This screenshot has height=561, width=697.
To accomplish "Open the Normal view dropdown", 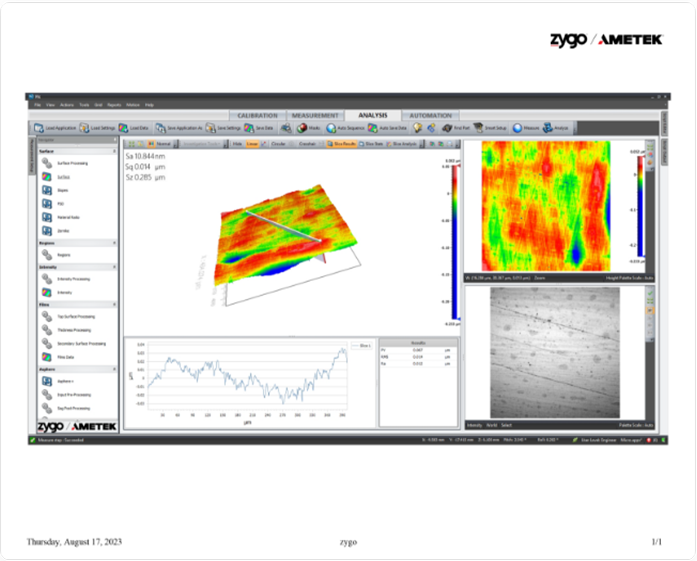I will 159,144.
